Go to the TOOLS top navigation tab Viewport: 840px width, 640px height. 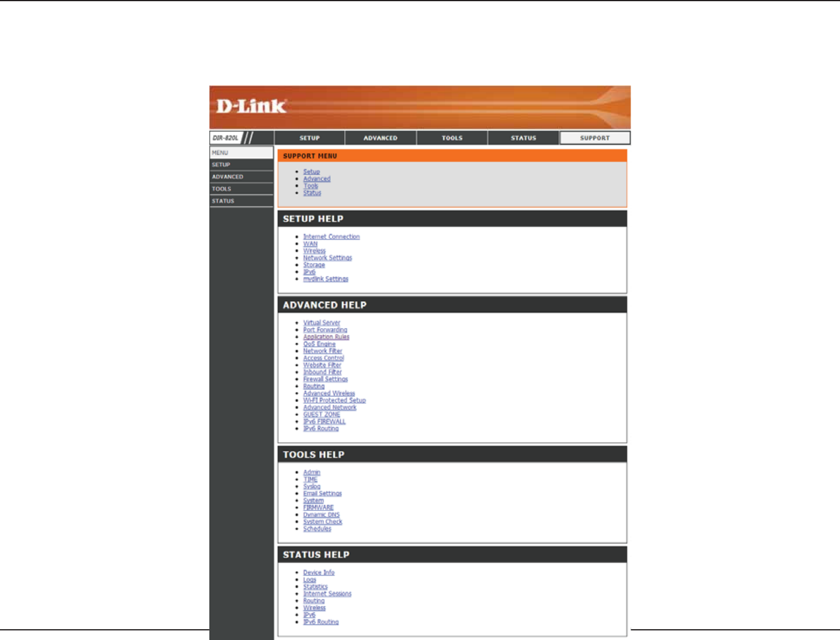pos(452,138)
